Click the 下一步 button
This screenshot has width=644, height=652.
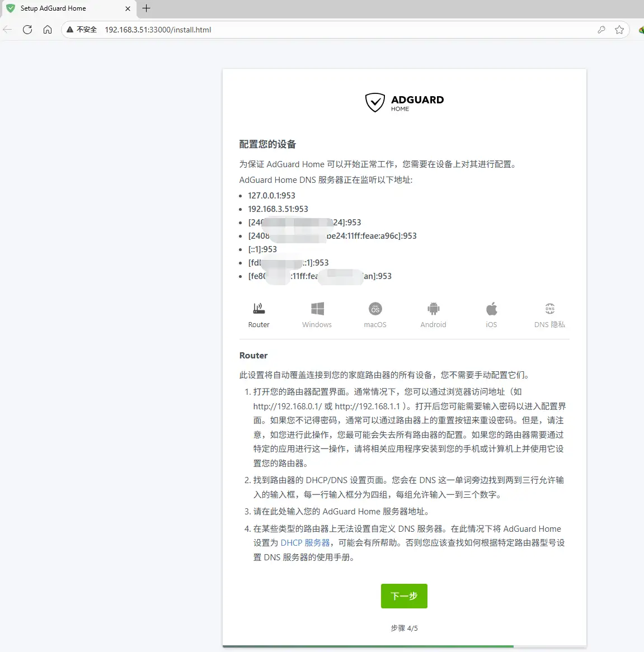pos(404,596)
